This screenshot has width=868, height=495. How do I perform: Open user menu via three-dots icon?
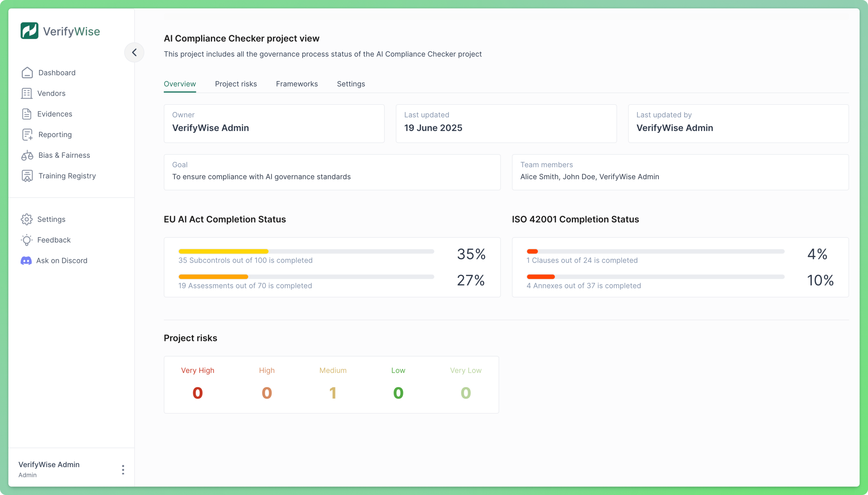point(123,470)
